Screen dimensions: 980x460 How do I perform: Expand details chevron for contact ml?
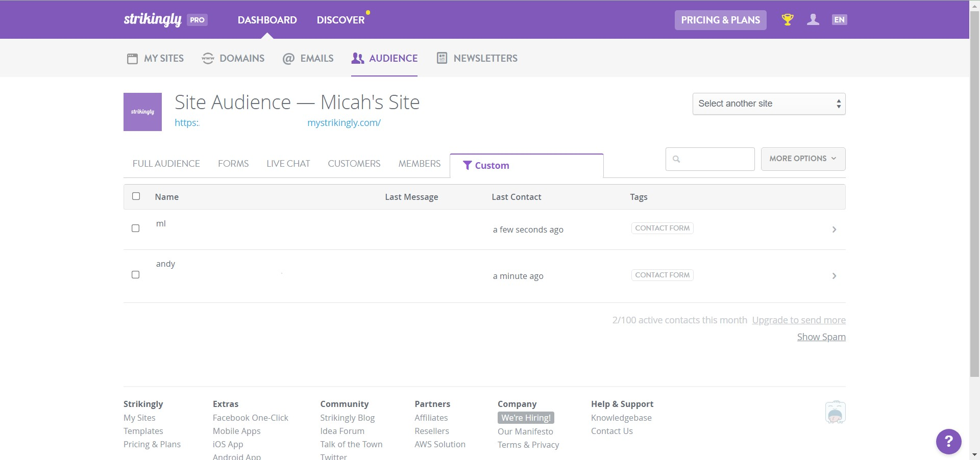(x=834, y=229)
